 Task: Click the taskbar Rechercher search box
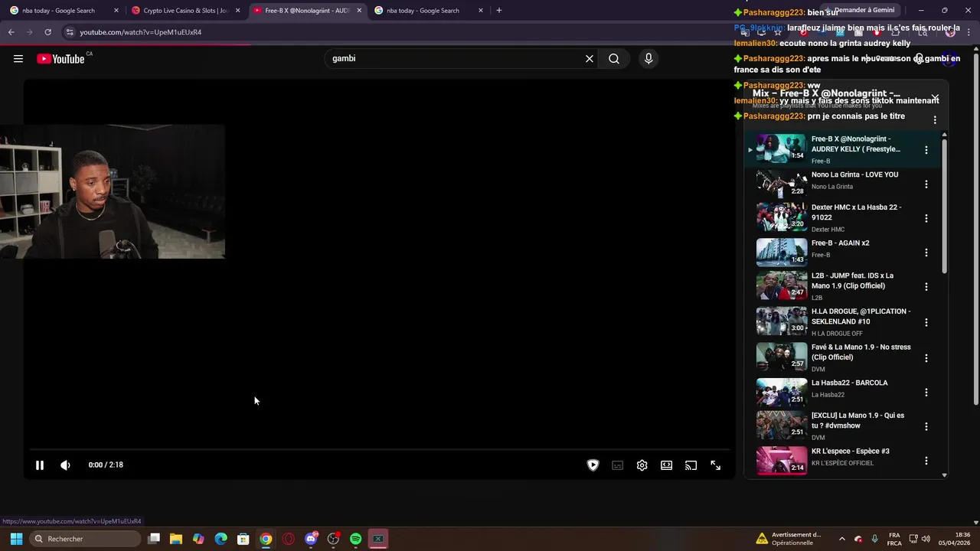[86, 539]
